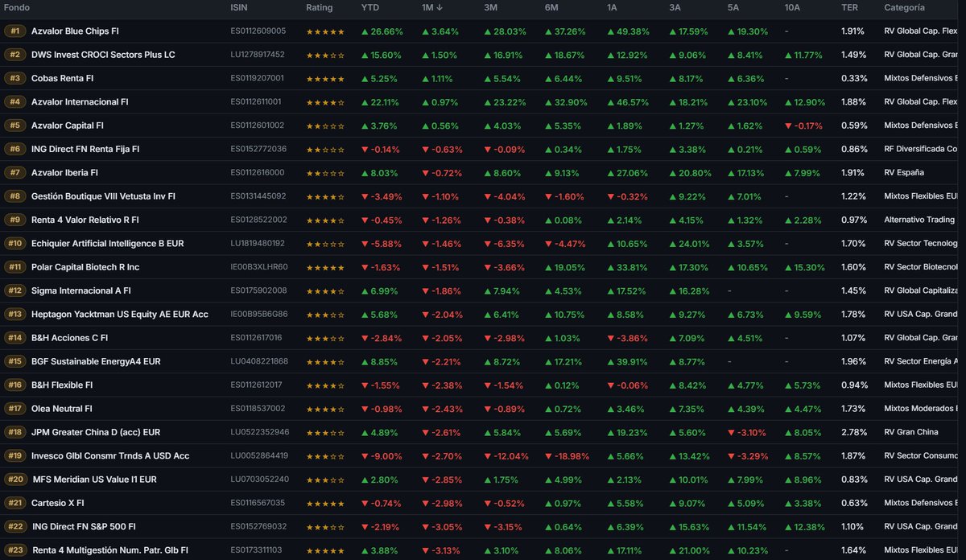Click the #23 rank badge

pos(15,550)
